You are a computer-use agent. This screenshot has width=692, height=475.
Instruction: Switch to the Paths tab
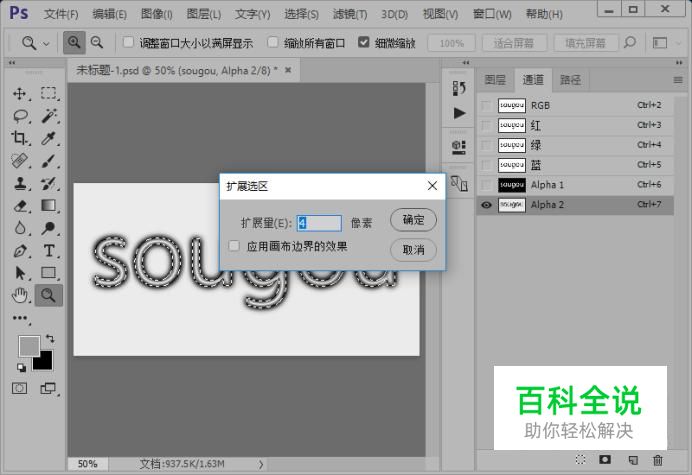coord(570,80)
